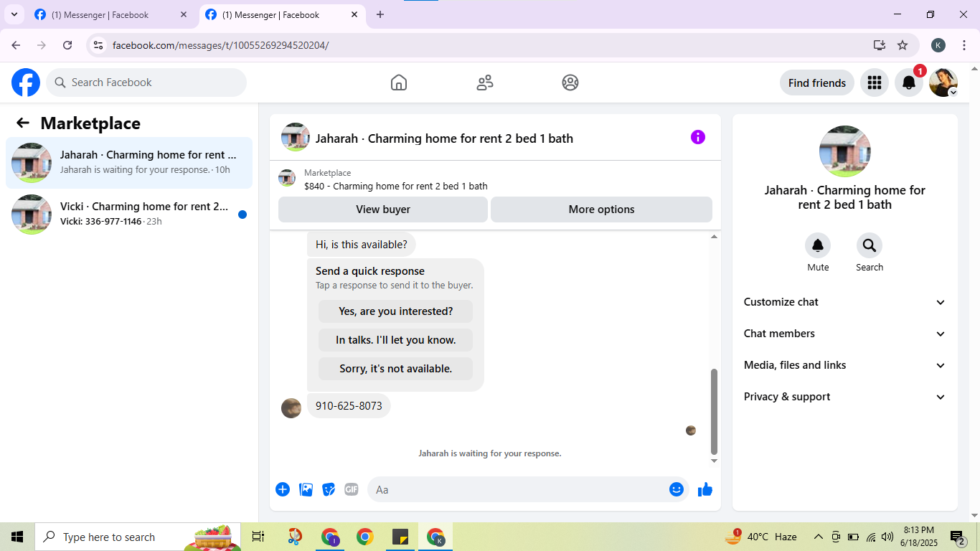Bookmark this tab with the star
Screen dimensions: 980x551
pyautogui.click(x=903, y=45)
